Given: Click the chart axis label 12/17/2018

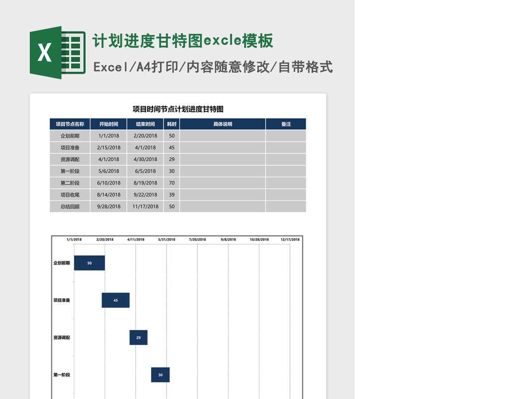Looking at the screenshot, I should (x=290, y=239).
